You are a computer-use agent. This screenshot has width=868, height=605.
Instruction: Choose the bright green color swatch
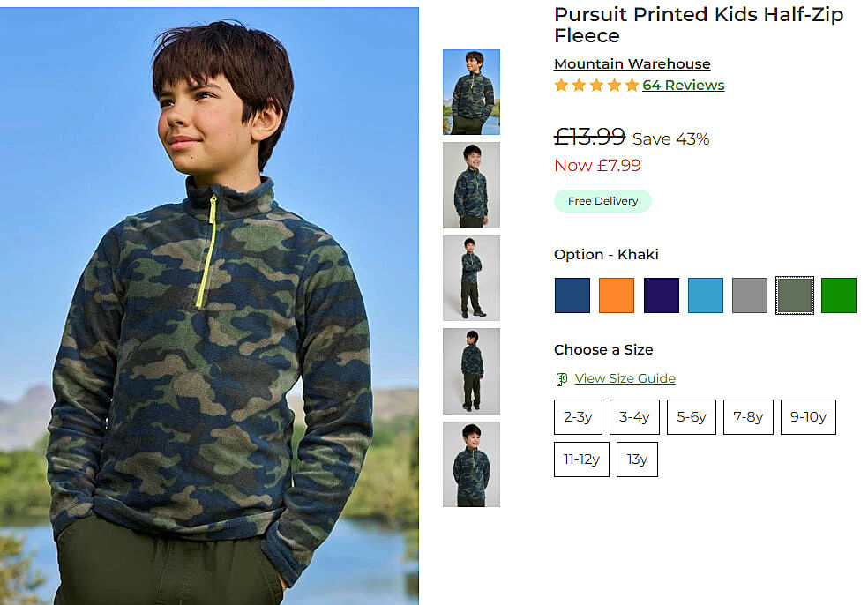click(838, 295)
